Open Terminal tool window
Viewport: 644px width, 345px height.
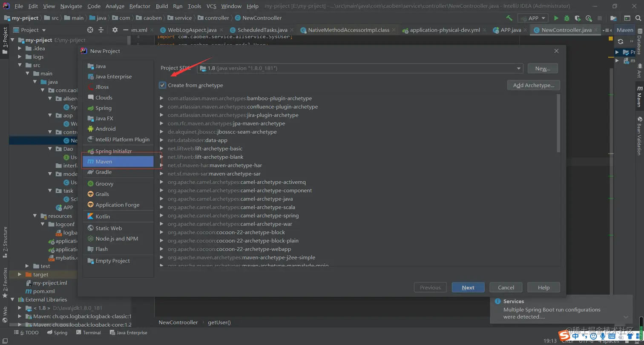click(x=88, y=333)
